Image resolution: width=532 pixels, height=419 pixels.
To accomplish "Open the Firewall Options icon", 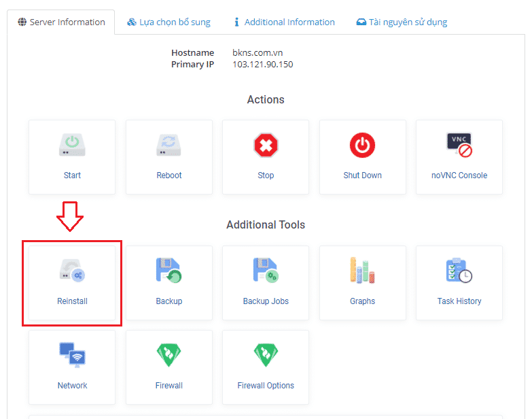I will (266, 355).
